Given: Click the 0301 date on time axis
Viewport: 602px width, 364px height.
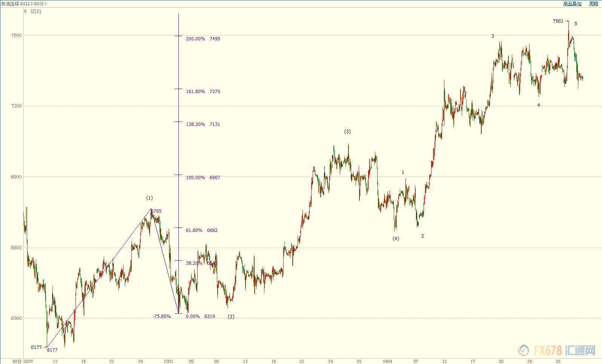Looking at the screenshot, I should [169, 361].
